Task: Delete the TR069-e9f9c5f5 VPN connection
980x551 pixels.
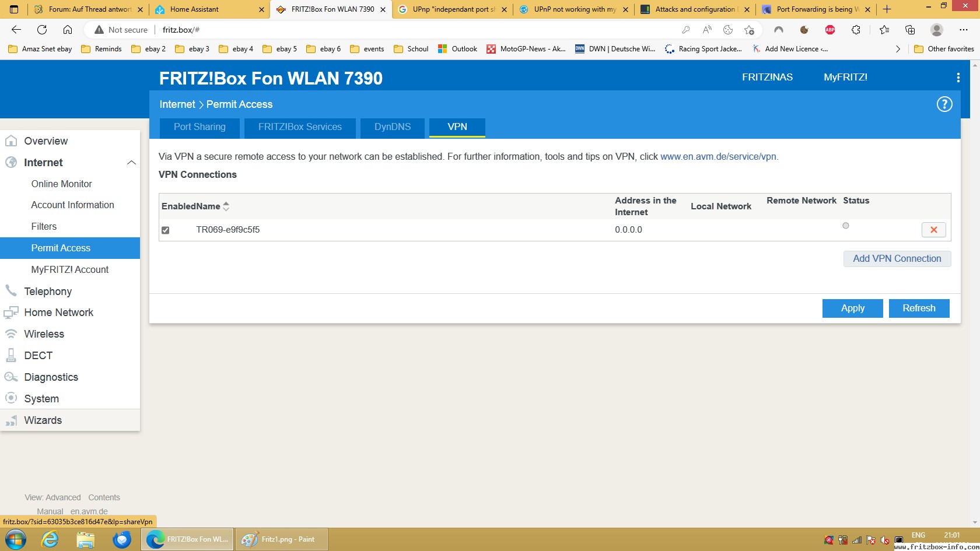Action: pyautogui.click(x=933, y=230)
